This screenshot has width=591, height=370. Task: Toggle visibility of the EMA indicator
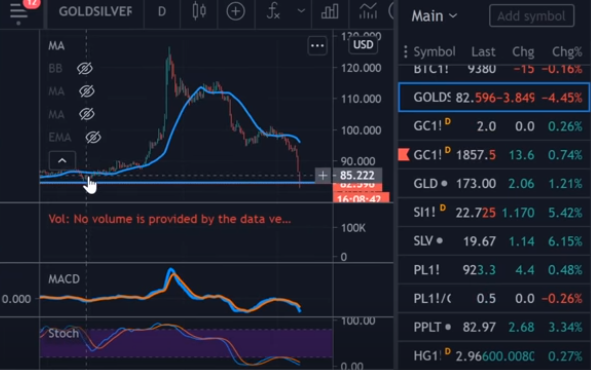[x=93, y=138]
